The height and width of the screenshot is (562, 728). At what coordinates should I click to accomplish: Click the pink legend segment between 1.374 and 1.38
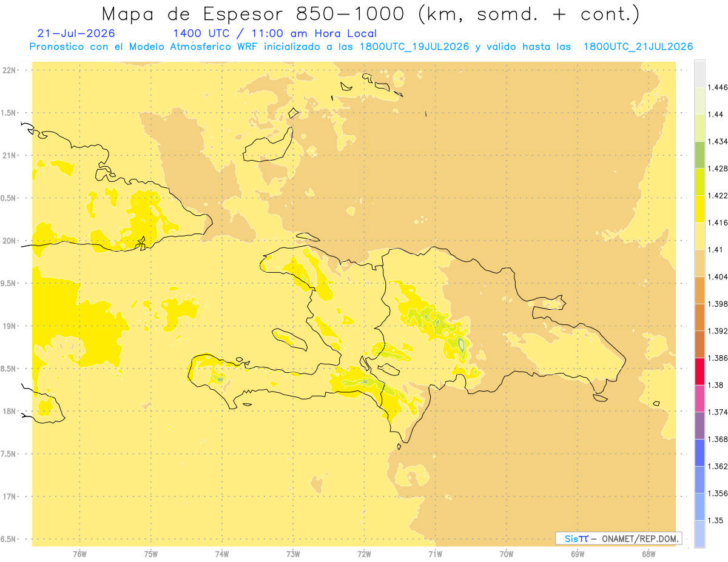(x=699, y=398)
